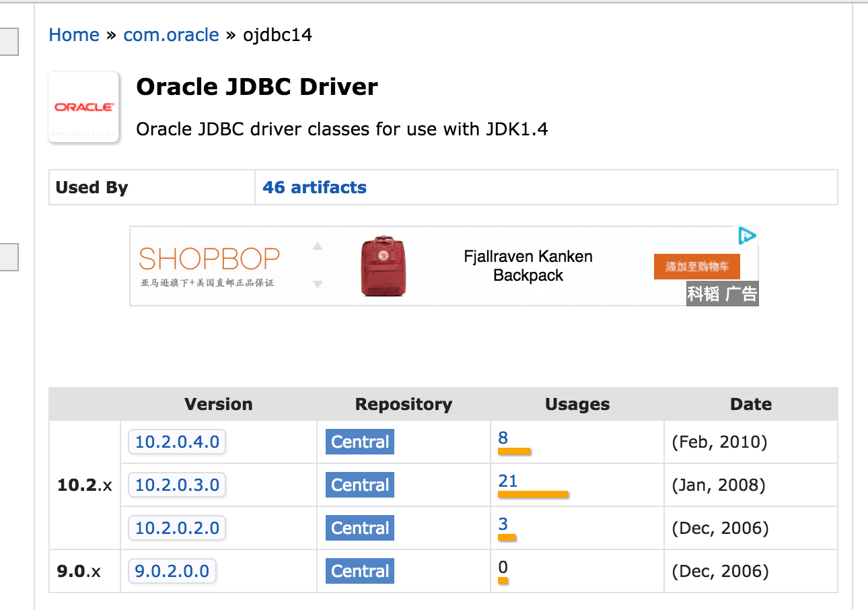Click the ojdbc14 breadcrumb text
868x610 pixels.
(278, 35)
